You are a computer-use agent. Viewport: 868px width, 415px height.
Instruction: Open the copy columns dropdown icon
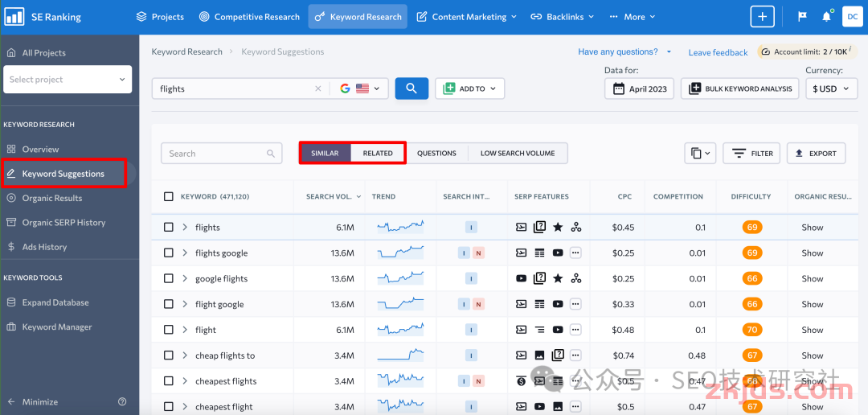pyautogui.click(x=700, y=154)
